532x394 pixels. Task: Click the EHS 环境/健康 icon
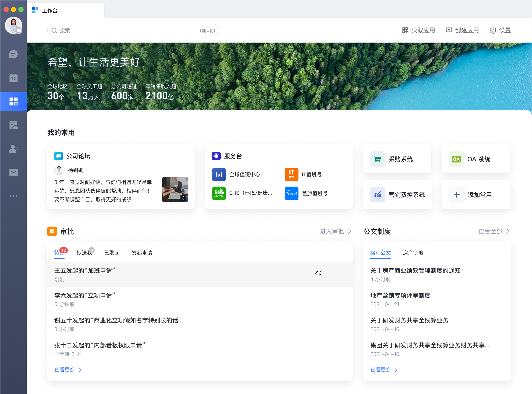coord(218,193)
